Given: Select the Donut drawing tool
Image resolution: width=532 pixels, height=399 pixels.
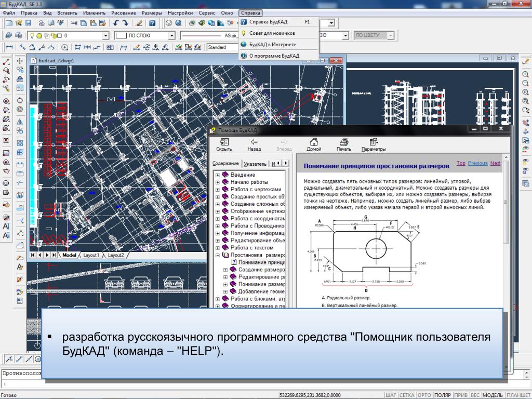Looking at the screenshot, I should pos(6,183).
